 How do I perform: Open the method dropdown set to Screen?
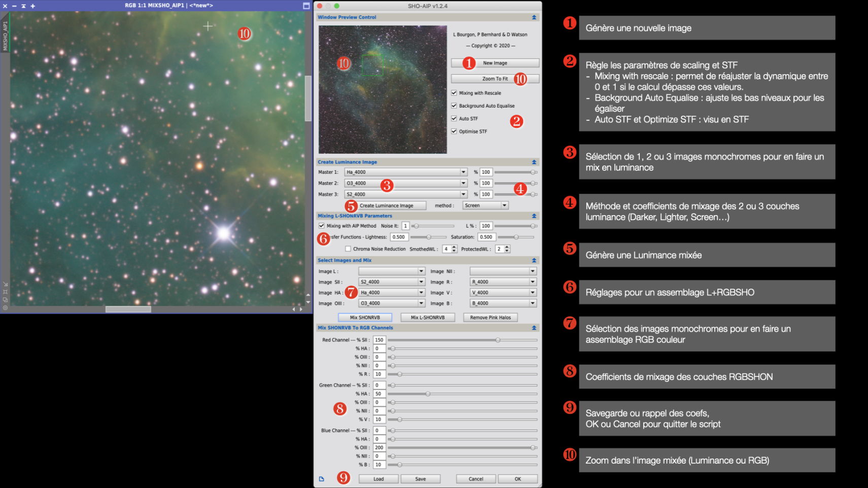click(x=484, y=205)
